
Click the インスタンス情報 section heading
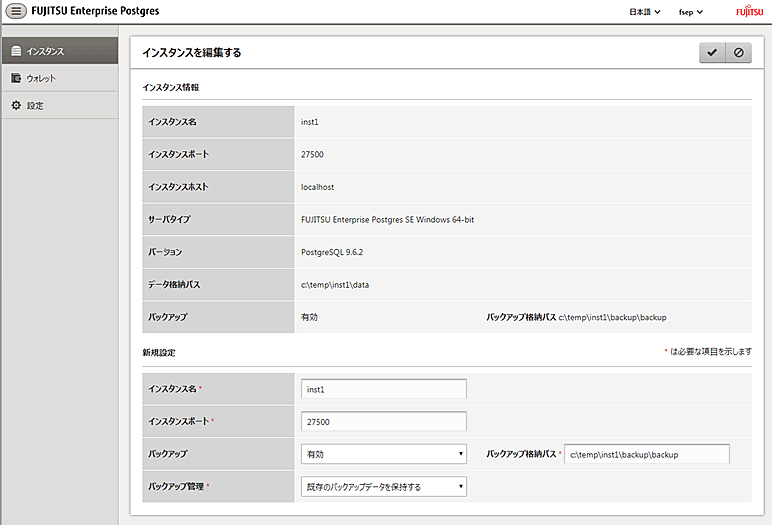(170, 88)
